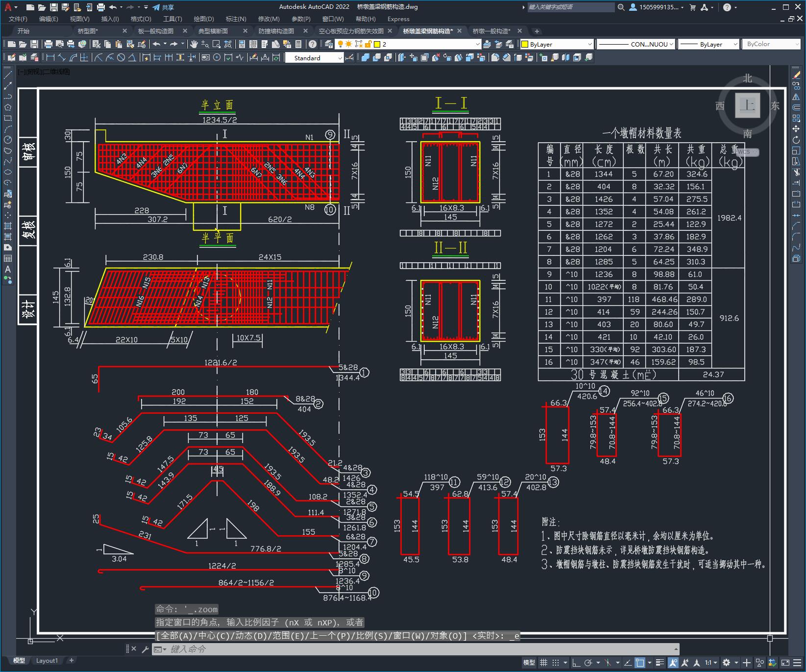Viewport: 806px width, 672px height.
Task: Click the yellow ByLayer color swatch
Action: point(525,44)
